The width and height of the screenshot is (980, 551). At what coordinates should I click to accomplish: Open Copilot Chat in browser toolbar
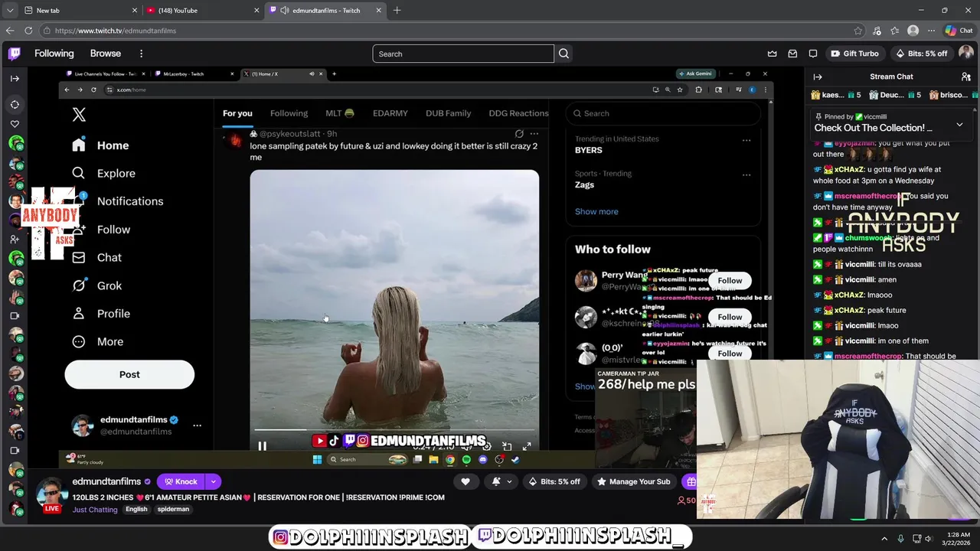[959, 31]
